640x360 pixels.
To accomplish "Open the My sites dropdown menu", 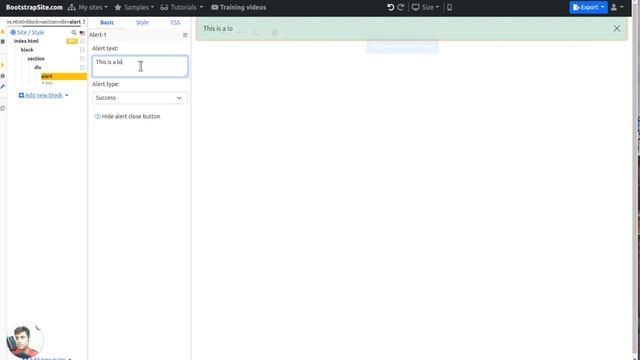I will pos(88,7).
